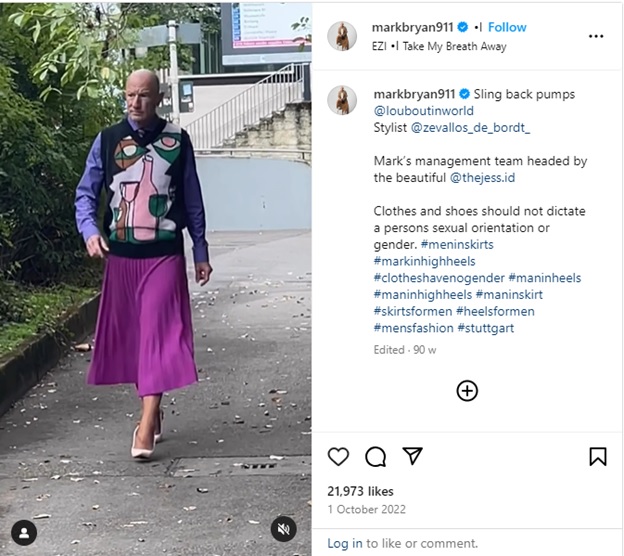Open the @louboutinworld mention
The height and width of the screenshot is (556, 624).
coord(423,111)
